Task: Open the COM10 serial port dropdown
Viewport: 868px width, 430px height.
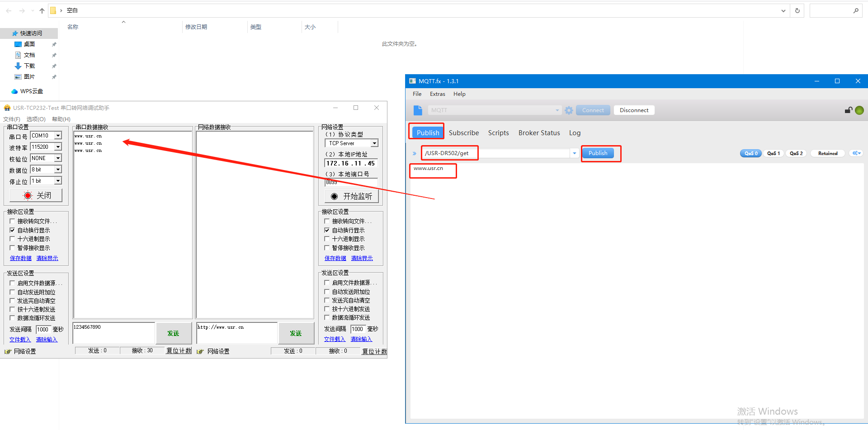Action: coord(58,136)
